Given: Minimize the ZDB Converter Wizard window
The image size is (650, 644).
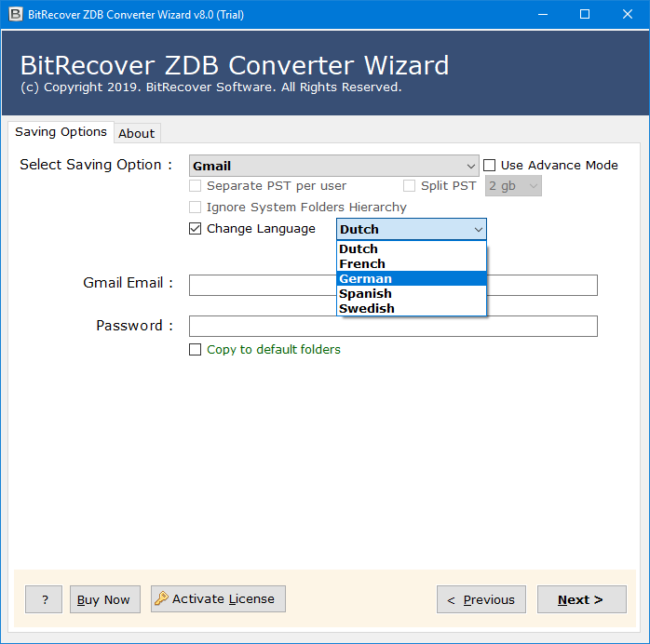Looking at the screenshot, I should click(543, 15).
